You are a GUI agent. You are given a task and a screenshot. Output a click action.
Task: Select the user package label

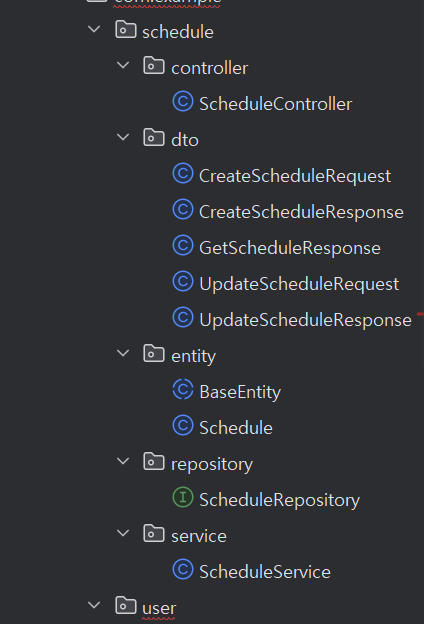[x=159, y=608]
